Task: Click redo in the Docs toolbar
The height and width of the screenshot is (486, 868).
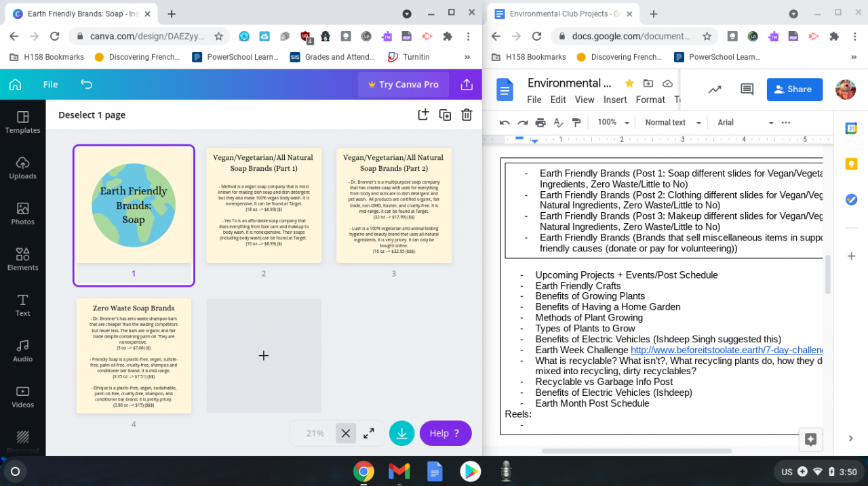Action: 523,123
